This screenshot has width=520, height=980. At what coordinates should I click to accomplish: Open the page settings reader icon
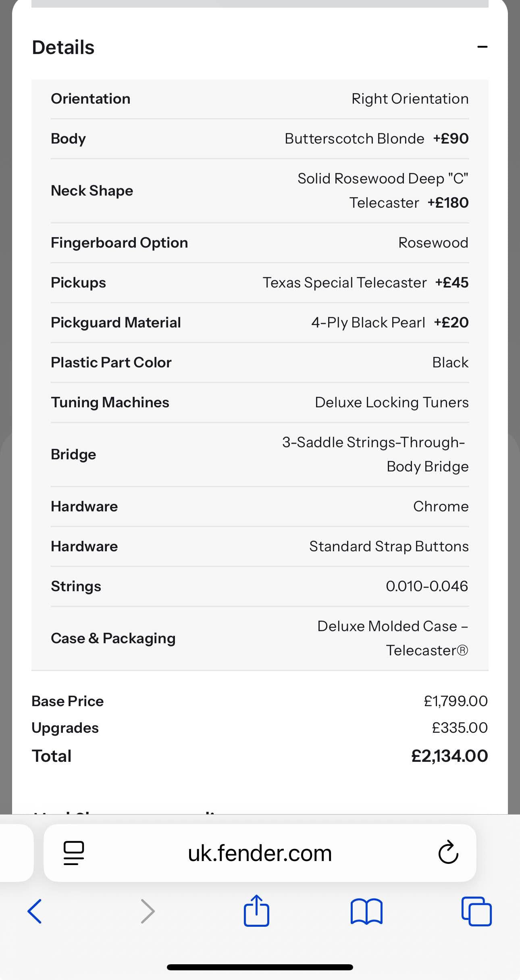click(x=74, y=853)
